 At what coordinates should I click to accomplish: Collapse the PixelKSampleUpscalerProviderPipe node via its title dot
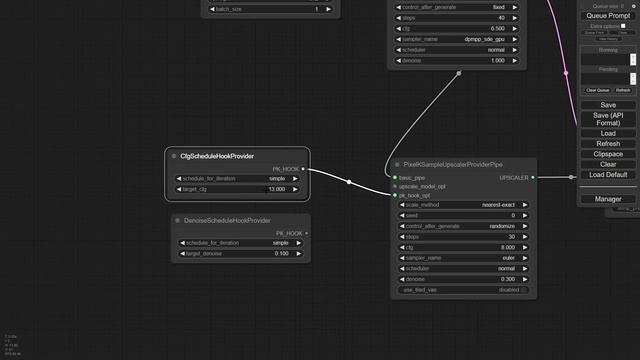pyautogui.click(x=397, y=164)
